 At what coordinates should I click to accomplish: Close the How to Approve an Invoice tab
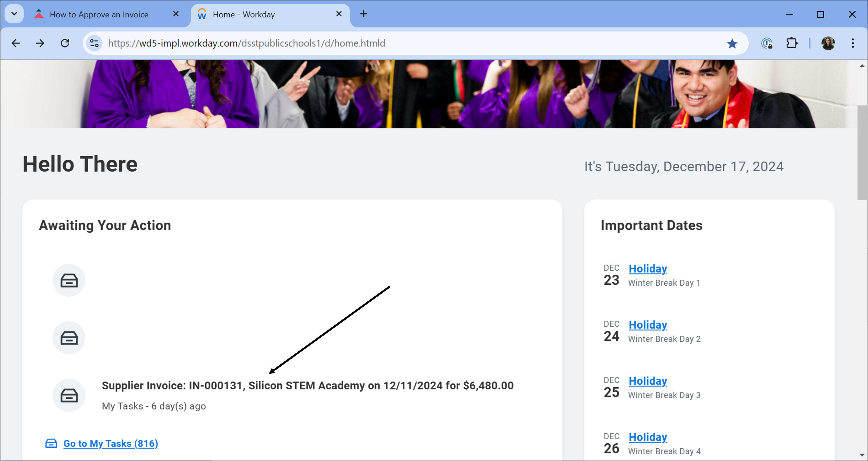coord(176,14)
